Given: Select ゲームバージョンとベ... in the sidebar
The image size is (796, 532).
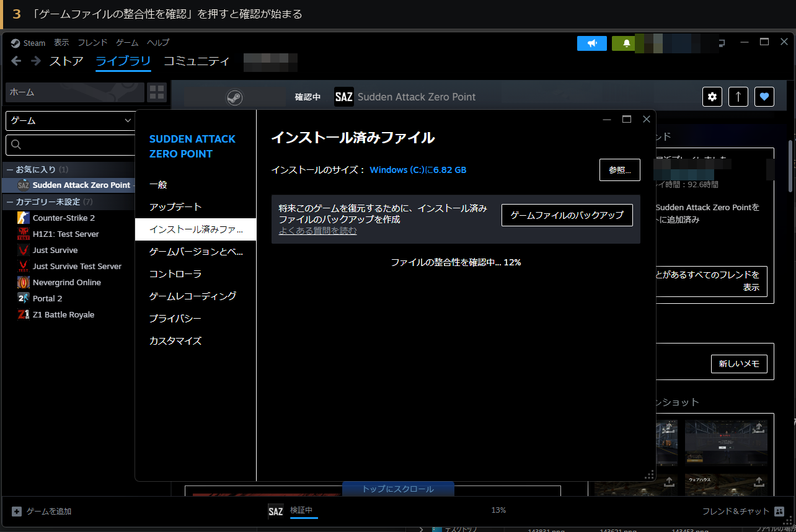Looking at the screenshot, I should [195, 251].
